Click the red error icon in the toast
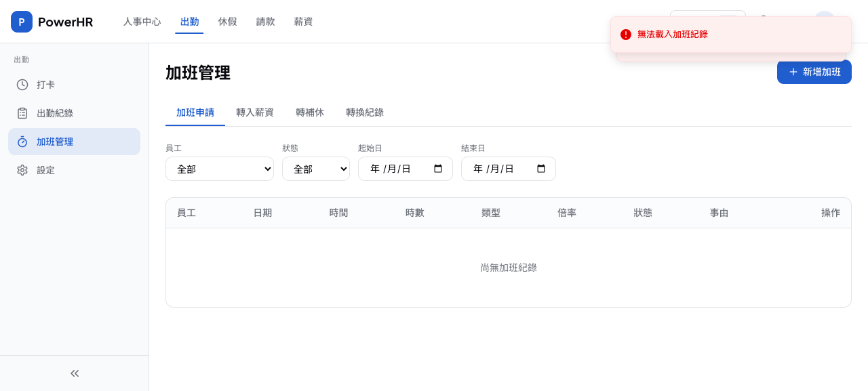The height and width of the screenshot is (391, 868). click(x=626, y=35)
